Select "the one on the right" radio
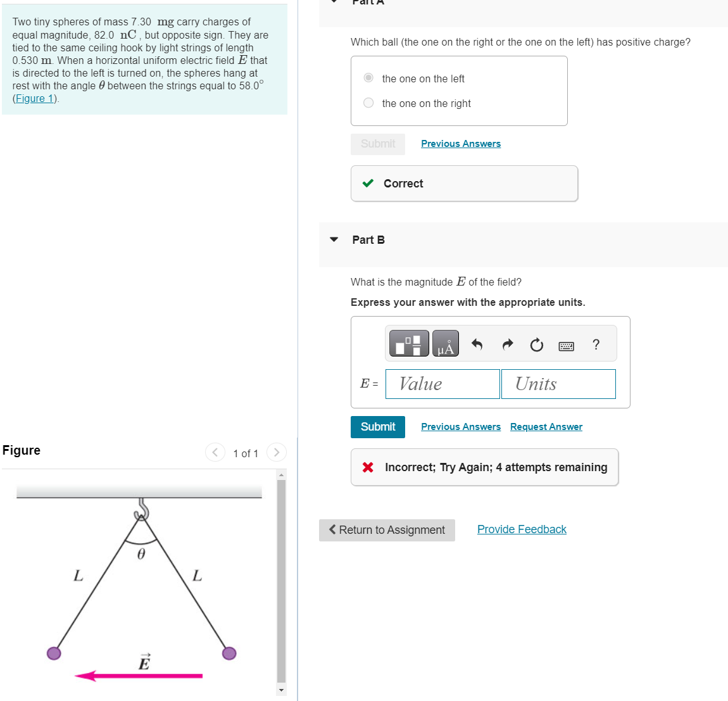Viewport: 728px width, 701px height. (x=368, y=103)
